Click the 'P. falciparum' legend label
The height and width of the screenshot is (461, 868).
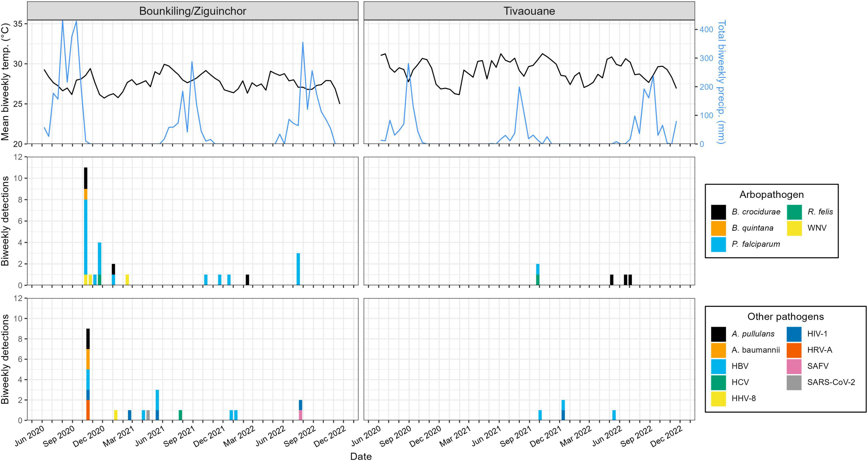756,244
